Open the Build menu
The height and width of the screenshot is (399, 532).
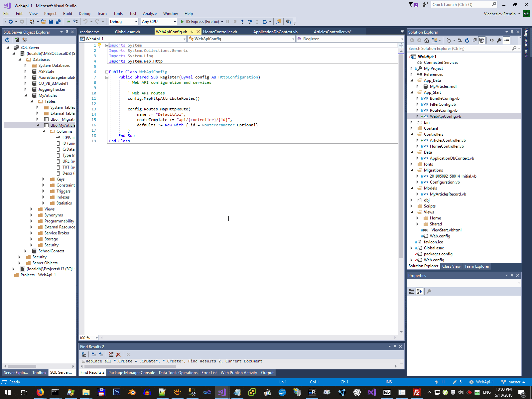click(x=67, y=14)
